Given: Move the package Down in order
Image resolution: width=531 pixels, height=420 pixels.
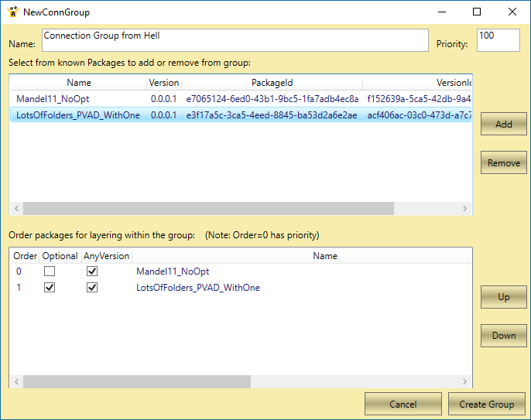Looking at the screenshot, I should pos(504,336).
